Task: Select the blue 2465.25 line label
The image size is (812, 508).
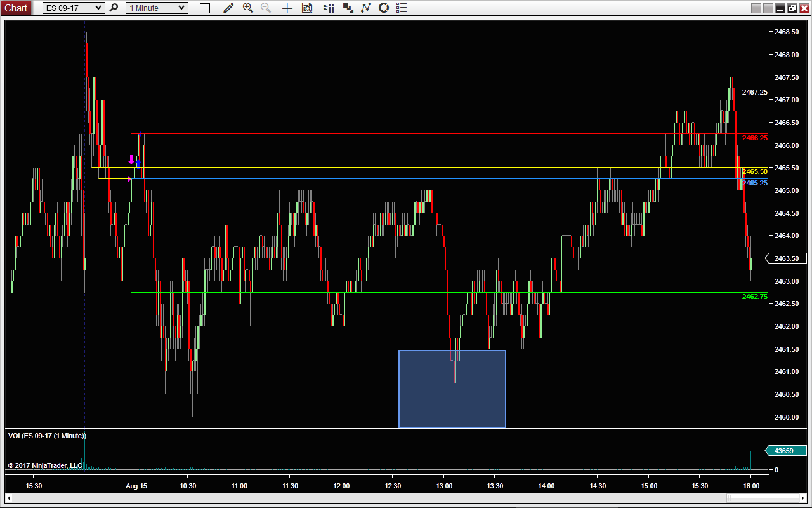Action: [x=755, y=183]
